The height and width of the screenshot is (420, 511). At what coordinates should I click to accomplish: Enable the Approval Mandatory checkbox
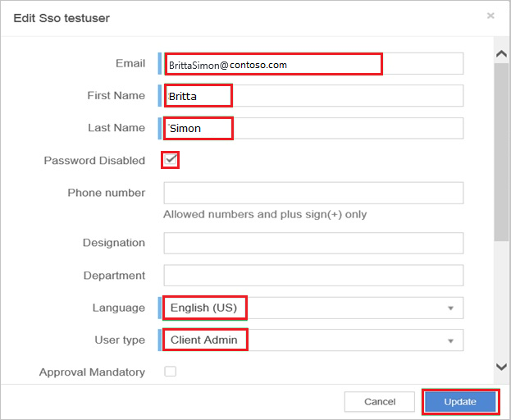tap(170, 372)
